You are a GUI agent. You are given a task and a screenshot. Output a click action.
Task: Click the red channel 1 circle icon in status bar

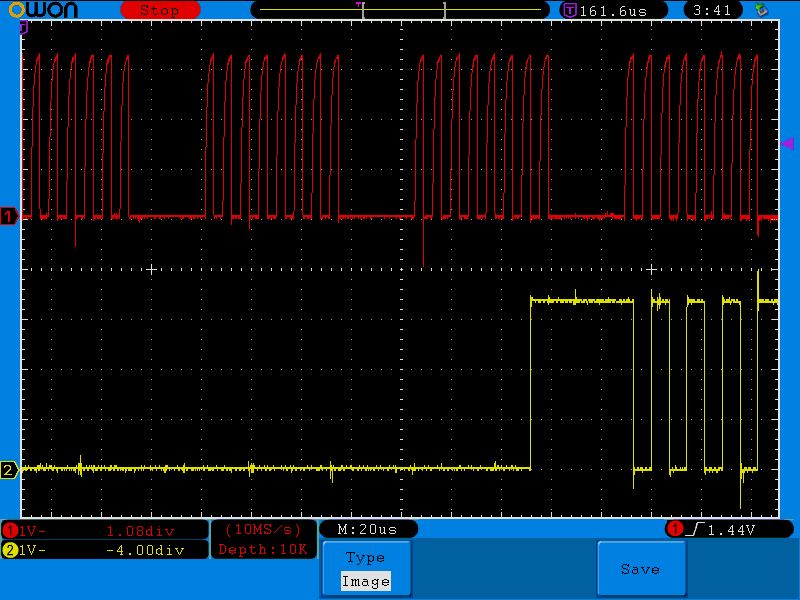(10, 531)
